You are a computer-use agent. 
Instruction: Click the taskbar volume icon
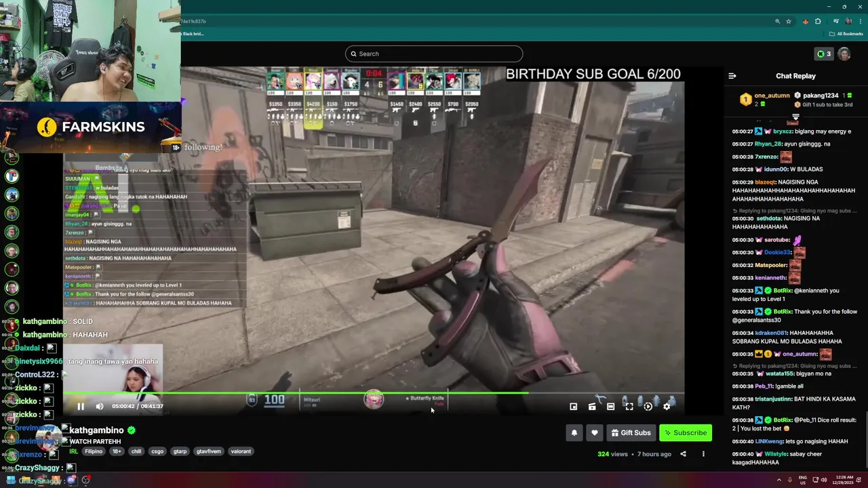(824, 480)
